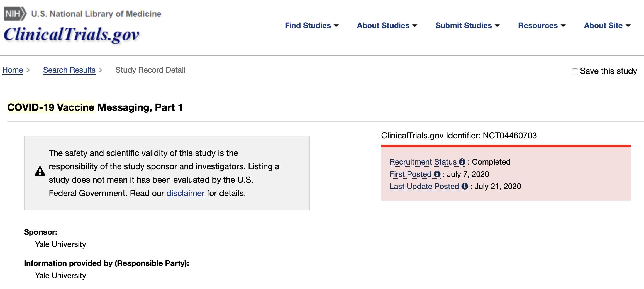This screenshot has height=289, width=644.
Task: Click the Last Update Posted link
Action: click(x=424, y=186)
